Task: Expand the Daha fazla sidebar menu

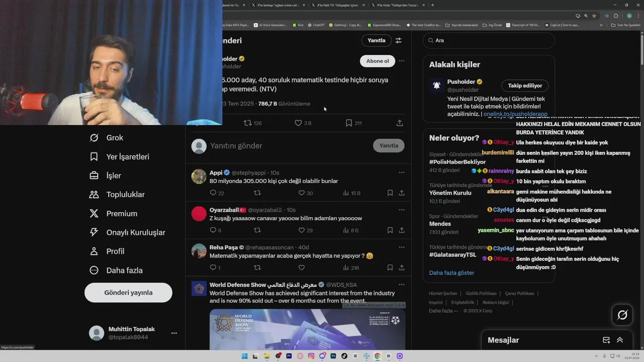Action: coord(116,270)
